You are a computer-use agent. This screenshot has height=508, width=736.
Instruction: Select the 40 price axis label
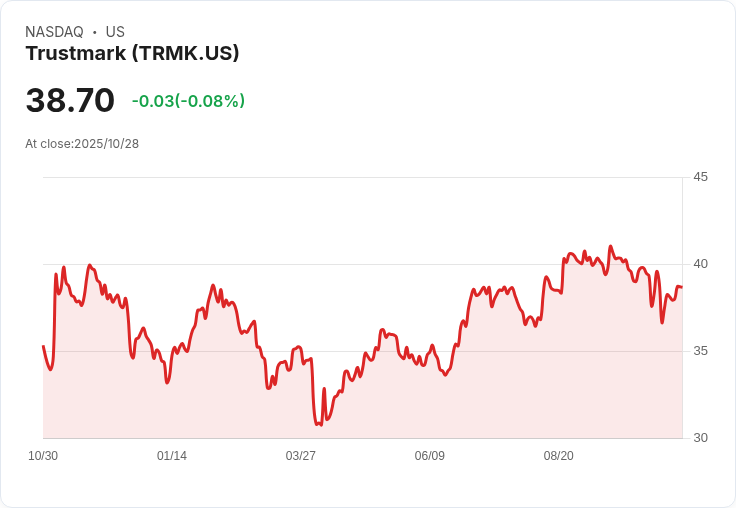coord(700,264)
